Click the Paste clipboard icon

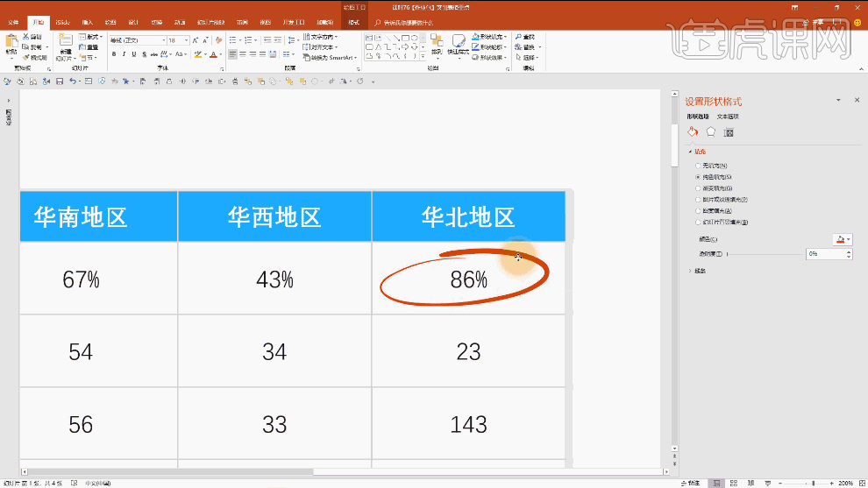pos(11,42)
